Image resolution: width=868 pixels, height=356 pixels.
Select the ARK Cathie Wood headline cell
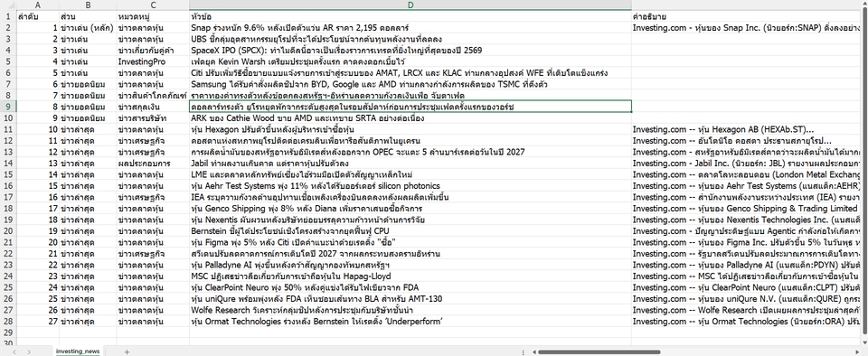pyautogui.click(x=410, y=117)
